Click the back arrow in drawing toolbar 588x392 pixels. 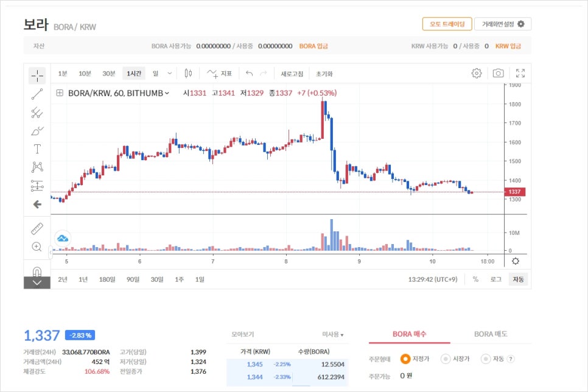(37, 205)
